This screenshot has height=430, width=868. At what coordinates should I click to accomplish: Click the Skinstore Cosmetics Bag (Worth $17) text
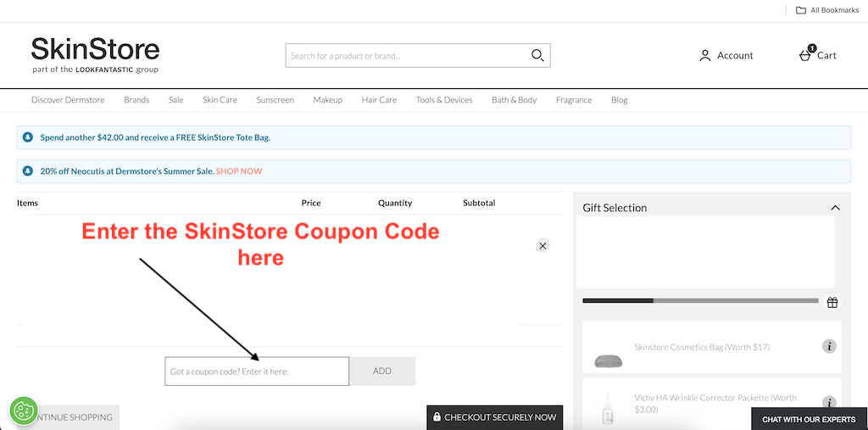[702, 347]
